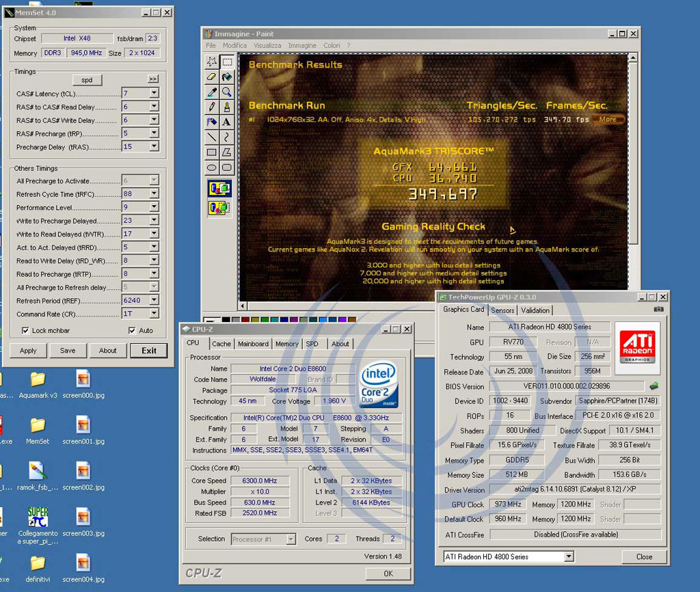Click the More button in benchmark results
This screenshot has height=592, width=700.
click(608, 120)
